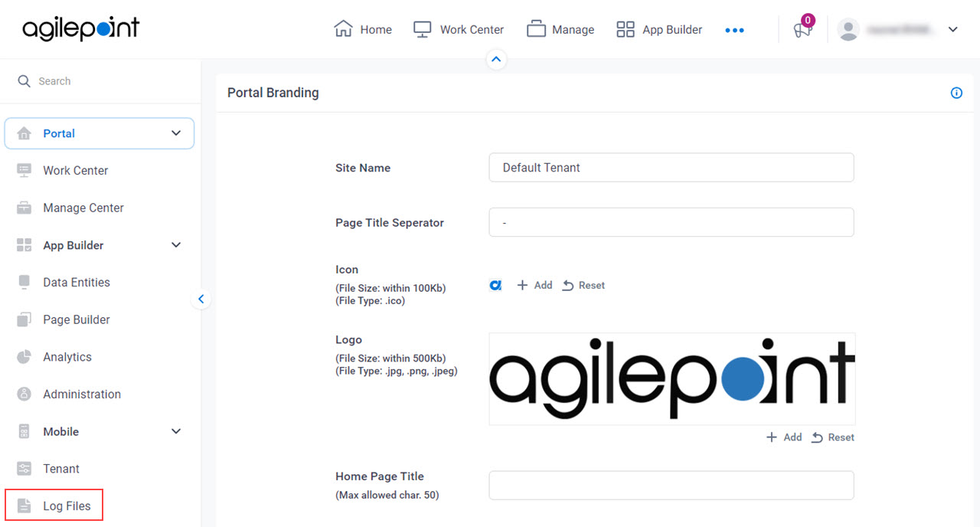Click the Work Center monitor icon
The image size is (980, 527).
click(x=423, y=29)
